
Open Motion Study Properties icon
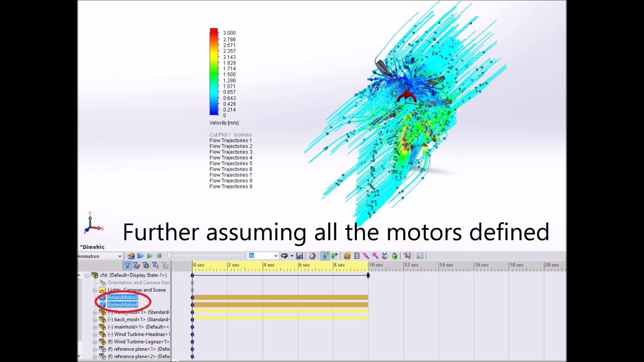[x=420, y=256]
